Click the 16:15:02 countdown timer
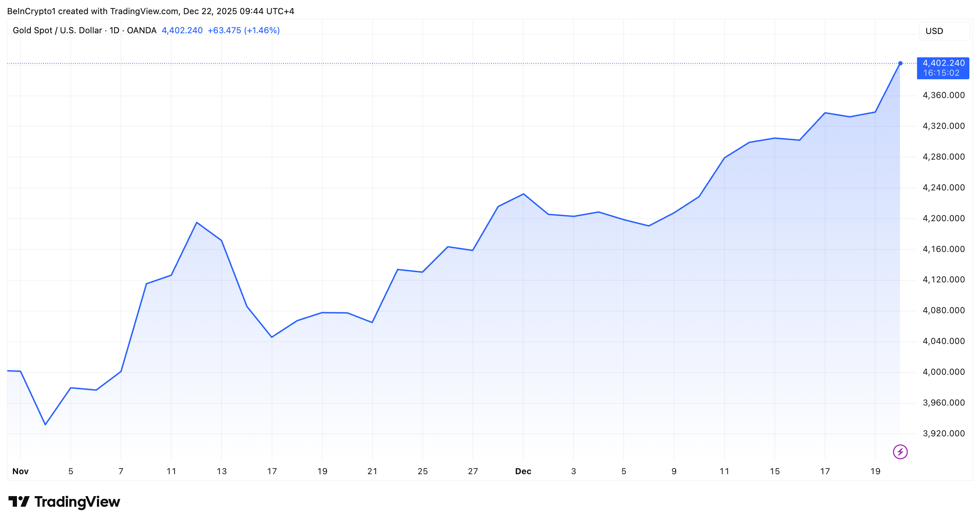 pyautogui.click(x=941, y=73)
